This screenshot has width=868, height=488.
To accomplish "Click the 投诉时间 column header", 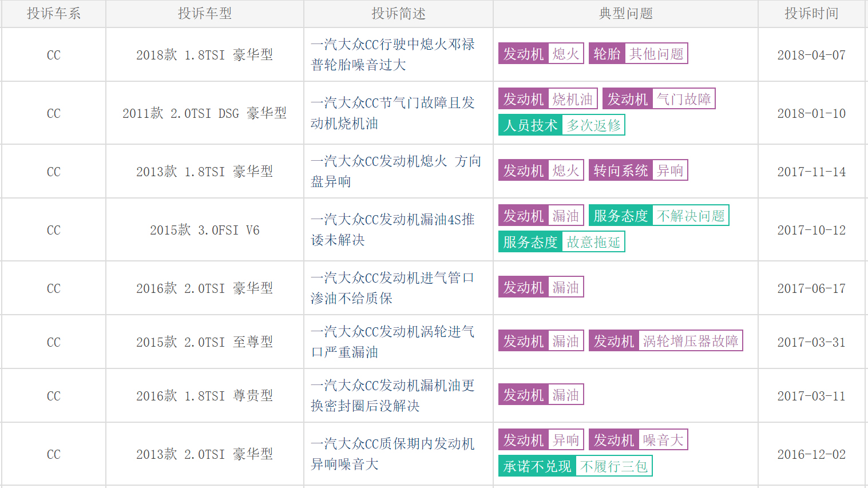I will tap(811, 14).
